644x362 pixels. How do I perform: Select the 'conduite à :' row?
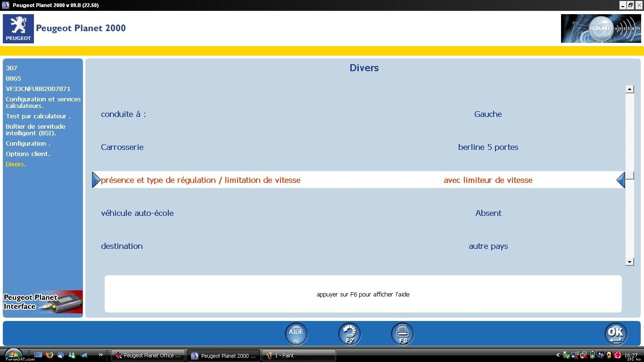tap(358, 114)
